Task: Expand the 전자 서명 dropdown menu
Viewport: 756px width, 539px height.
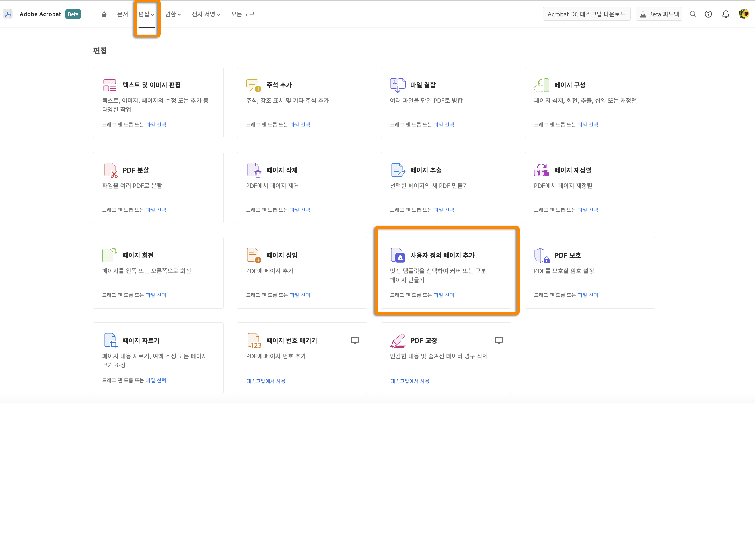Action: [x=206, y=14]
